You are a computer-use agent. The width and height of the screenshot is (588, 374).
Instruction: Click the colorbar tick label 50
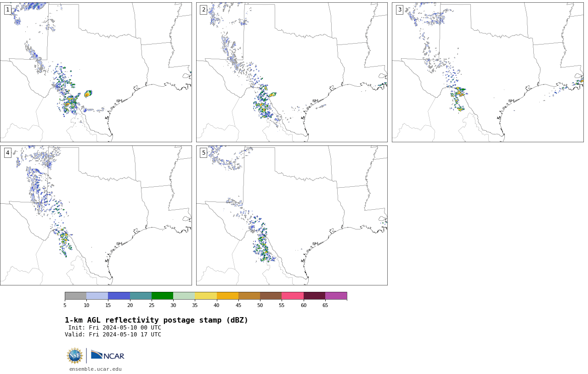click(260, 305)
